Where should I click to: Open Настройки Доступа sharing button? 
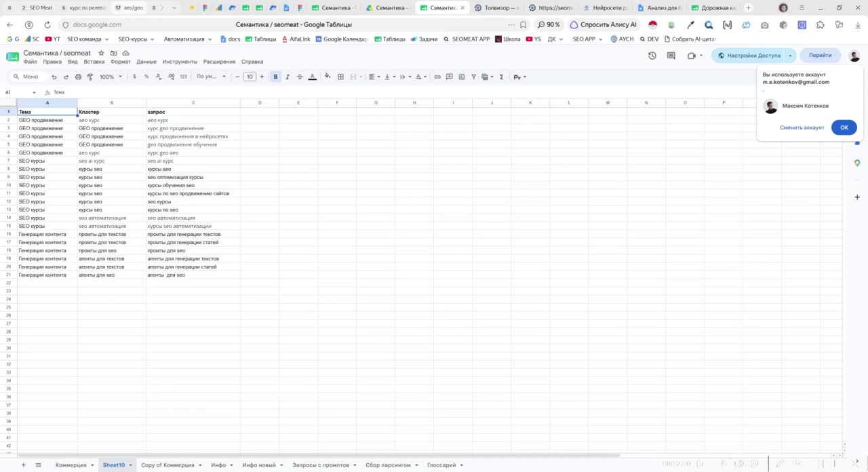[x=749, y=56]
